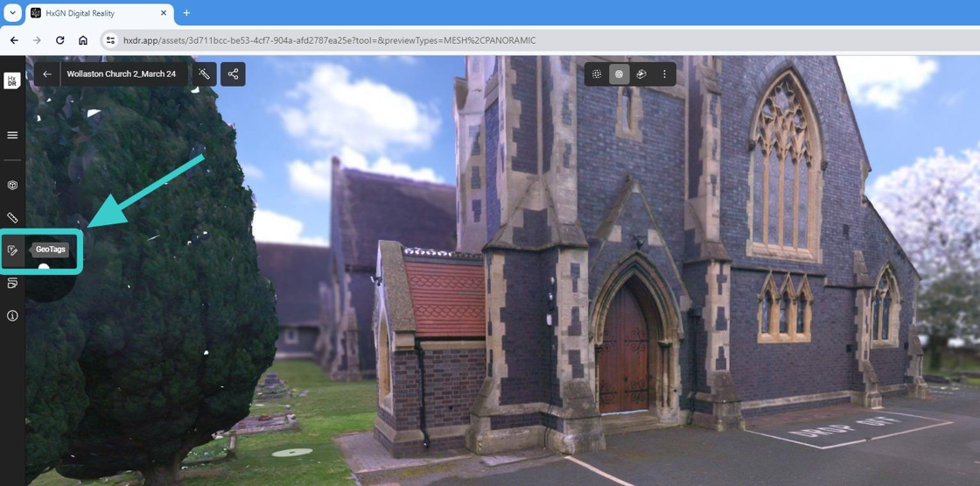Click the magic wand tool button

point(204,74)
